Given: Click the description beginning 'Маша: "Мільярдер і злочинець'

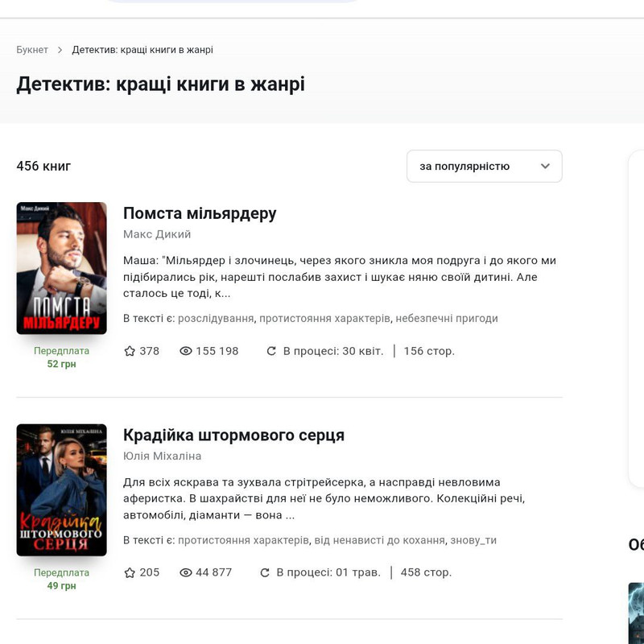Looking at the screenshot, I should pyautogui.click(x=340, y=277).
